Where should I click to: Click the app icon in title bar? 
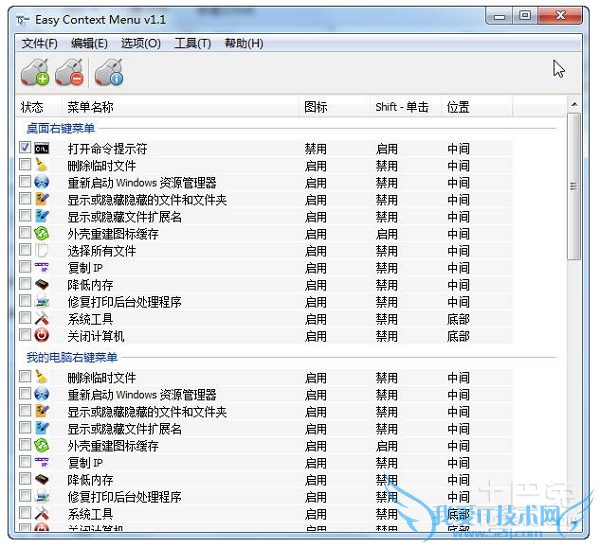click(23, 20)
